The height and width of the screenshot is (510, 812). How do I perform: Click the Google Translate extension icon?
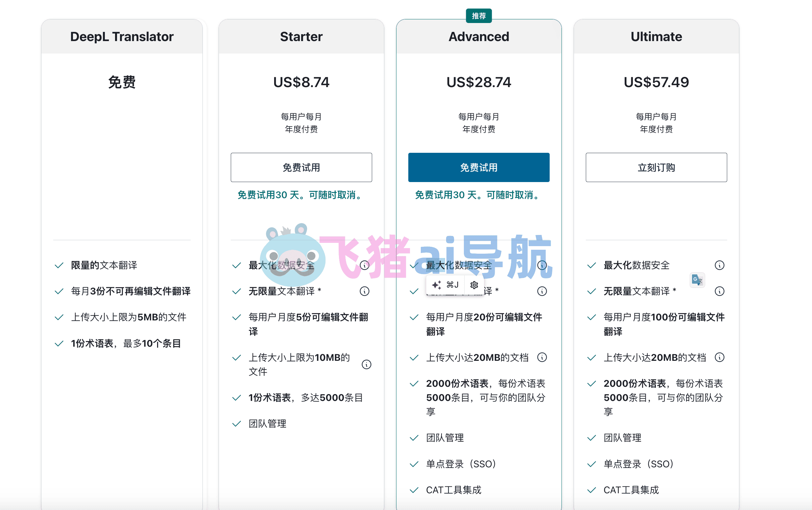pos(697,280)
